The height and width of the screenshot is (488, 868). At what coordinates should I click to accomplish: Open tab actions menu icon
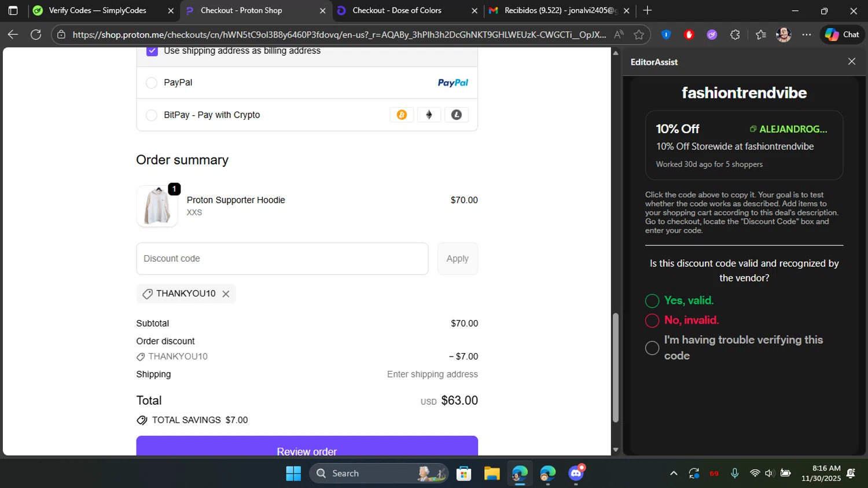click(13, 10)
